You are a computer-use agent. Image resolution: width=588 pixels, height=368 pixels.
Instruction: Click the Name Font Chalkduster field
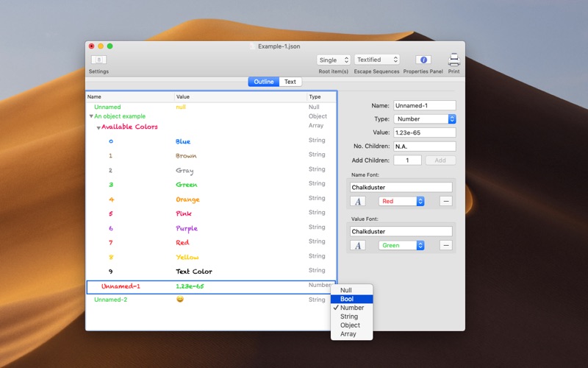click(x=401, y=188)
